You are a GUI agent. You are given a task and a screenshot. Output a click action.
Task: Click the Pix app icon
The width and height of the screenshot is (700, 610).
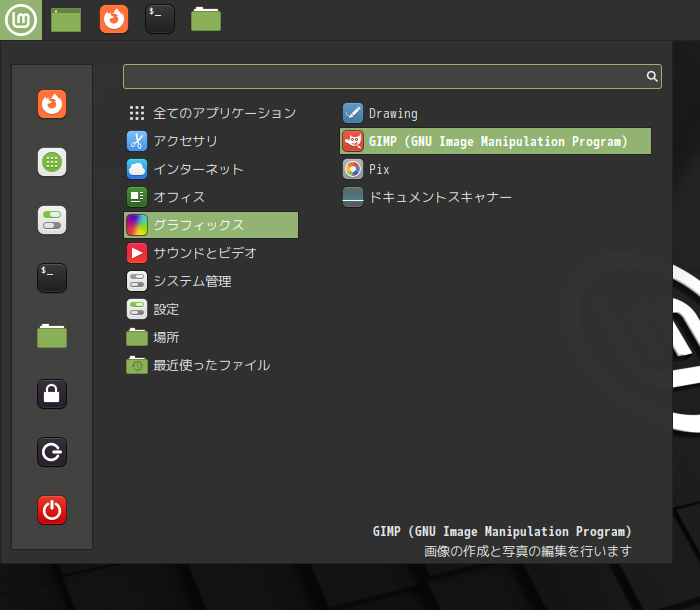click(353, 169)
